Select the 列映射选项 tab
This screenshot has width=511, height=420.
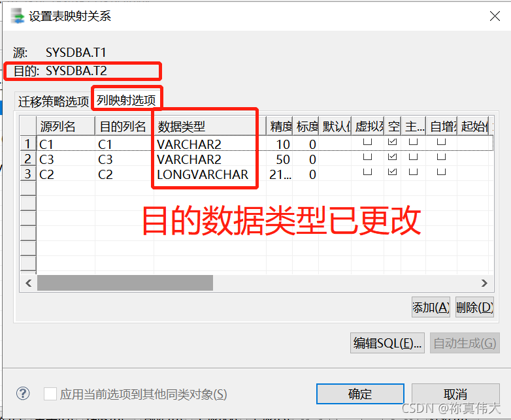pos(126,101)
